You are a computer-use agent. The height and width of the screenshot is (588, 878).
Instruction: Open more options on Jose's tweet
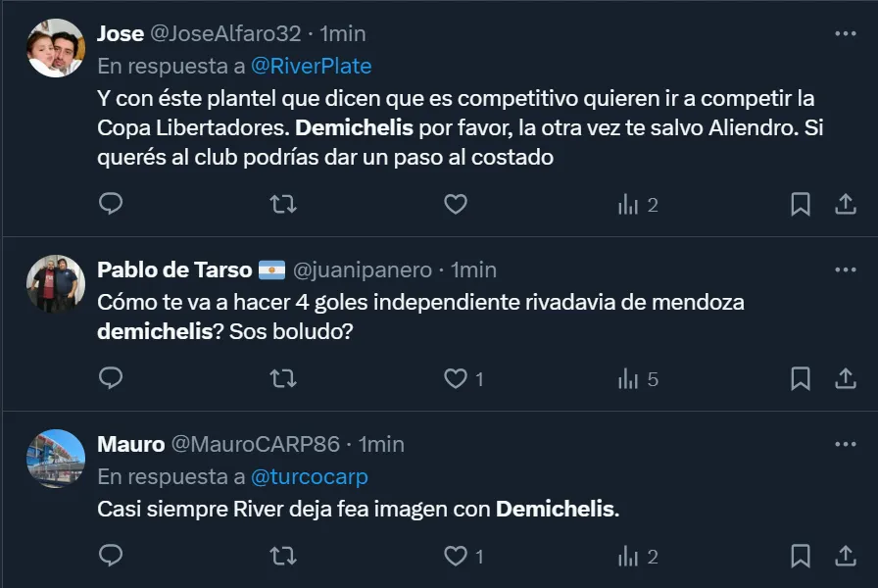845,33
